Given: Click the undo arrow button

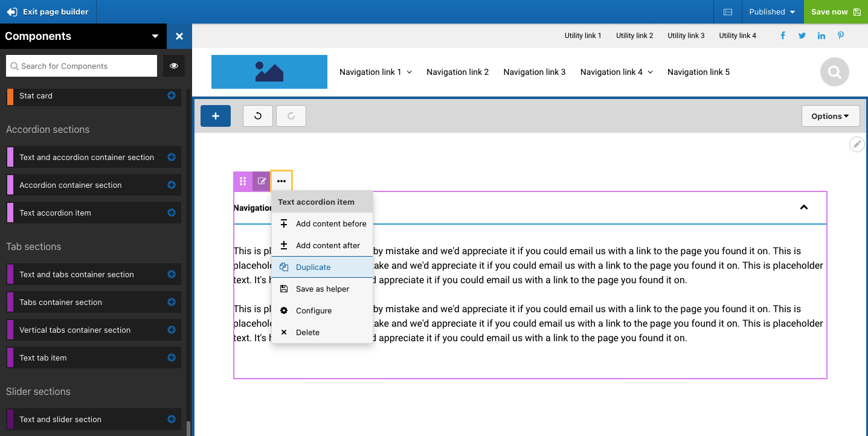Looking at the screenshot, I should click(x=258, y=116).
